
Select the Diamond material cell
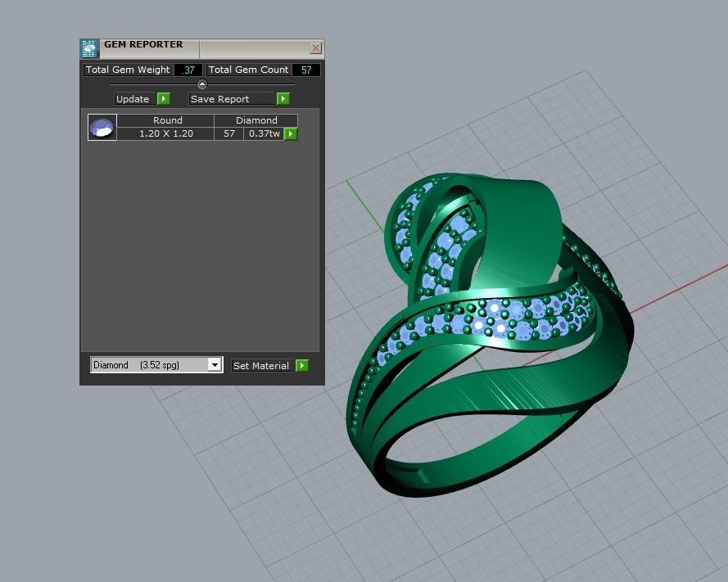(255, 120)
